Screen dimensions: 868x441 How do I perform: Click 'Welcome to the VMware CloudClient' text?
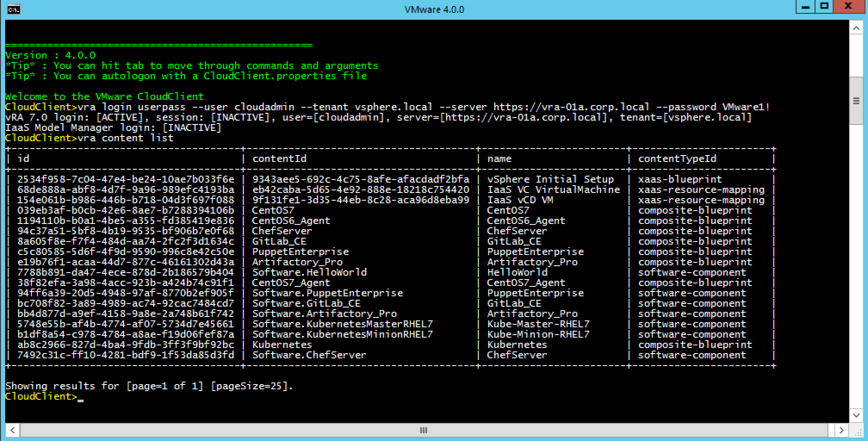coord(105,96)
